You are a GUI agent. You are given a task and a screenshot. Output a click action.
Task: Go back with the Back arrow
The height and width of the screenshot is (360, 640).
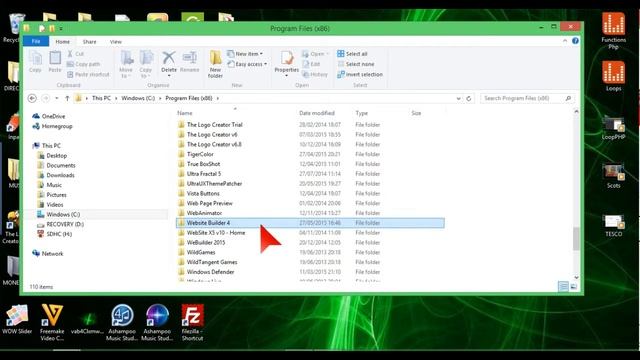32,98
